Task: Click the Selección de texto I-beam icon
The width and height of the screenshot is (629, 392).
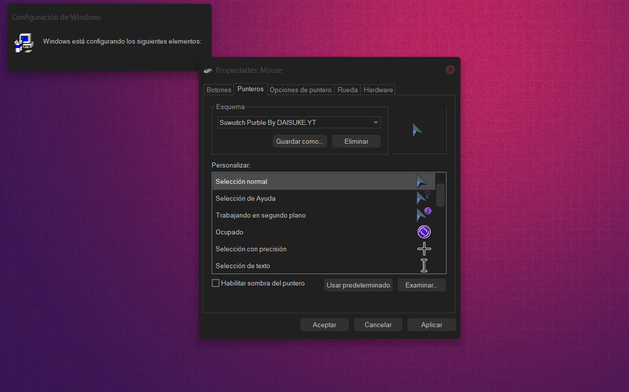Action: tap(424, 265)
